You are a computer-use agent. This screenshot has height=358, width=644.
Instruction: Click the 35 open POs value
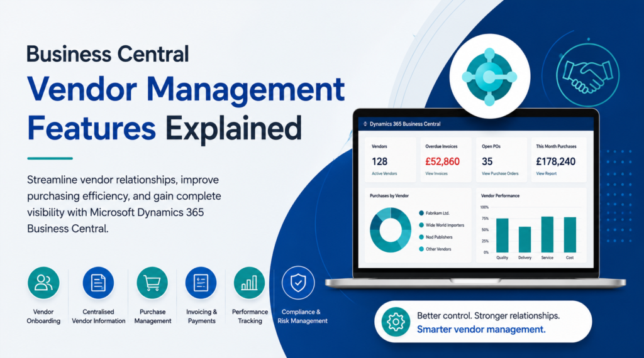point(487,161)
